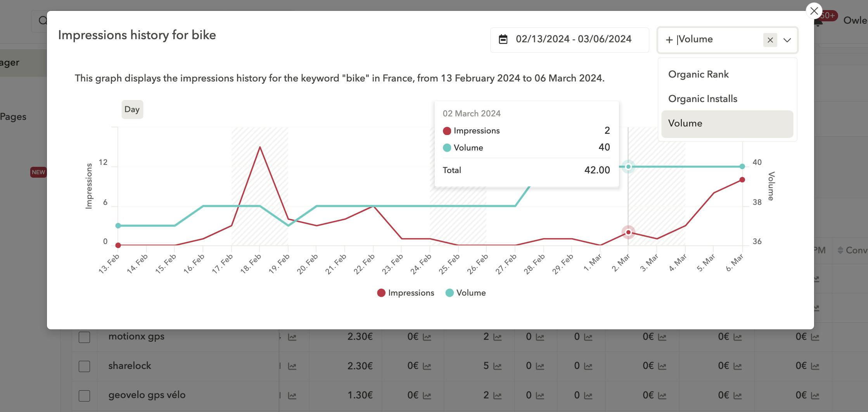
Task: Expand the metric selector chevron dropdown
Action: pos(787,40)
